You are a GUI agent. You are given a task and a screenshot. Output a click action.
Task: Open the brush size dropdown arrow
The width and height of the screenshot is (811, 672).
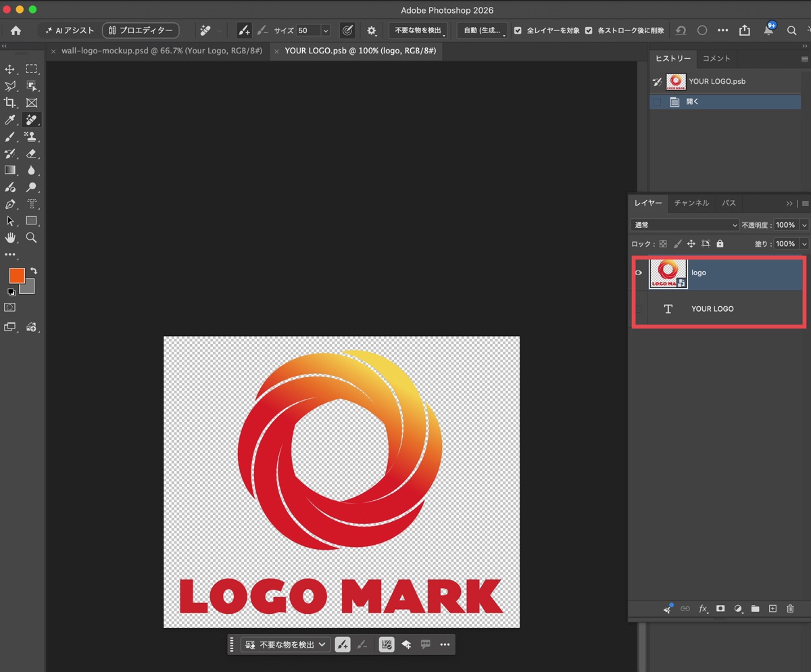tap(325, 30)
